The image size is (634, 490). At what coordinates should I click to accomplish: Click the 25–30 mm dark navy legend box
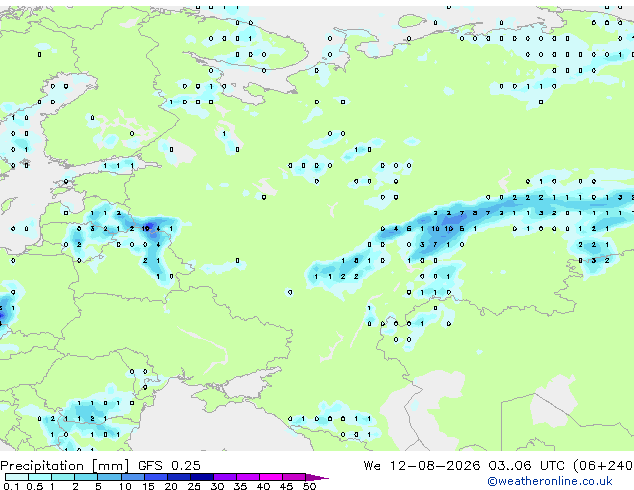click(201, 477)
